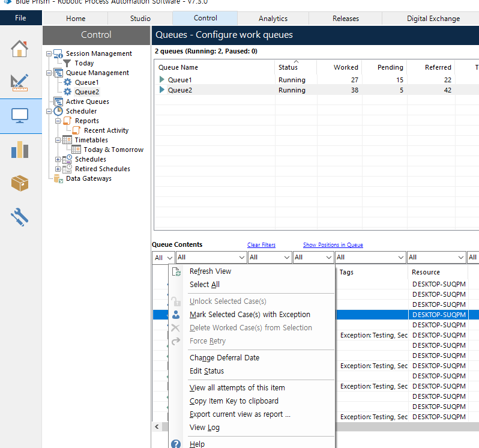Click the gear icon beside Queue2
479x448 pixels.
[x=67, y=92]
